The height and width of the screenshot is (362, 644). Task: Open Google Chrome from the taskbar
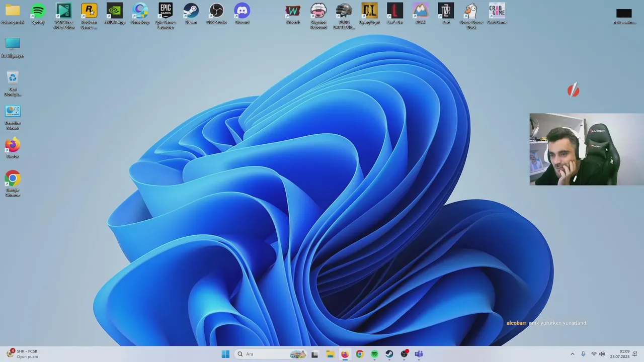360,354
